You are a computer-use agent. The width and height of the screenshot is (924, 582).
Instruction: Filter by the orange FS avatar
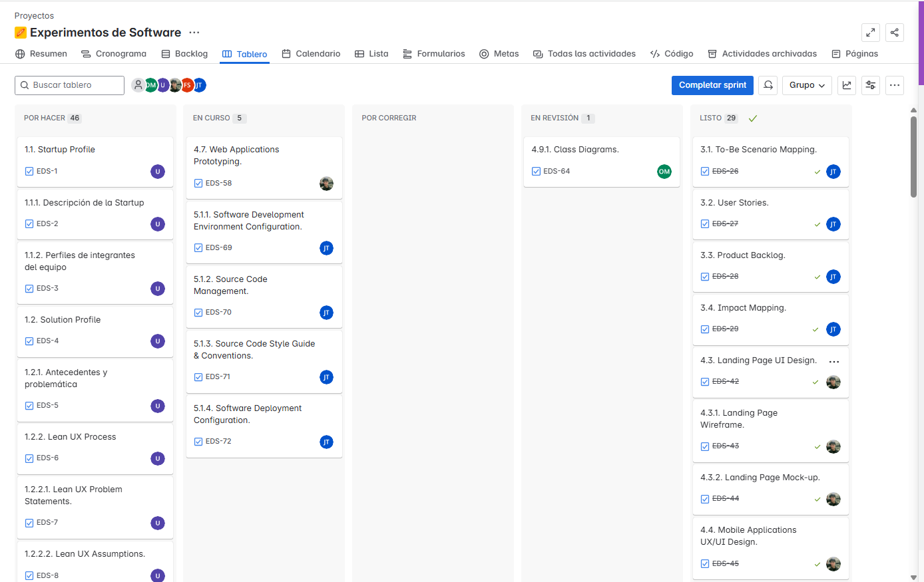(x=187, y=85)
